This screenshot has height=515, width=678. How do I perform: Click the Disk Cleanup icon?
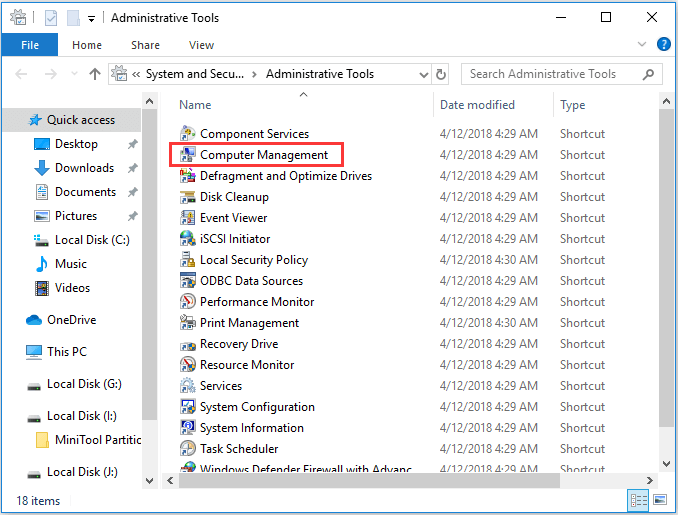click(x=188, y=197)
